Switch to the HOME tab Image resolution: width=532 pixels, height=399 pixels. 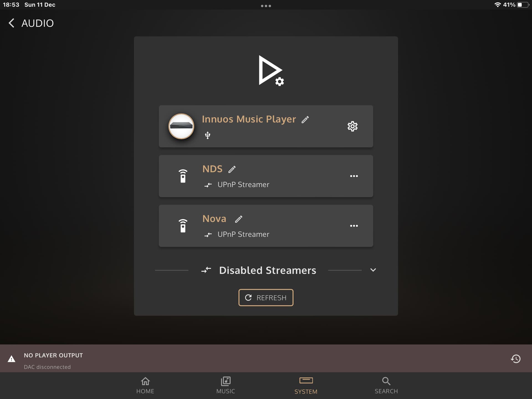145,385
